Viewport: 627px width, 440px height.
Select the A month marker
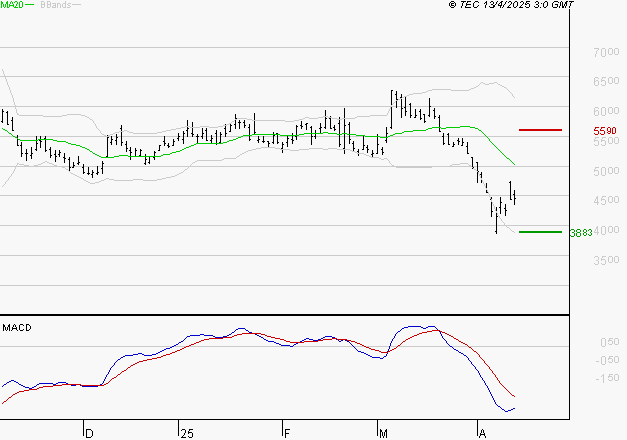tap(481, 433)
